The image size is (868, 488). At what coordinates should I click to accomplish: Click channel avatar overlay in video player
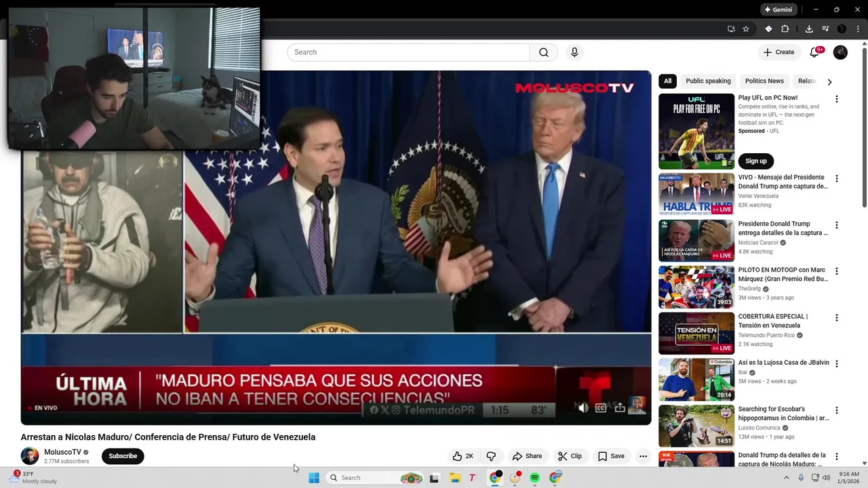[x=637, y=405]
